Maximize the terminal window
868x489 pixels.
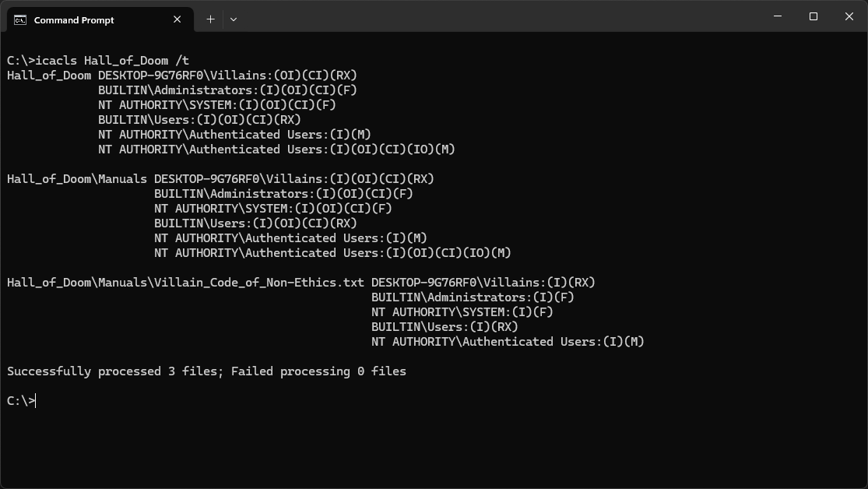pyautogui.click(x=814, y=16)
